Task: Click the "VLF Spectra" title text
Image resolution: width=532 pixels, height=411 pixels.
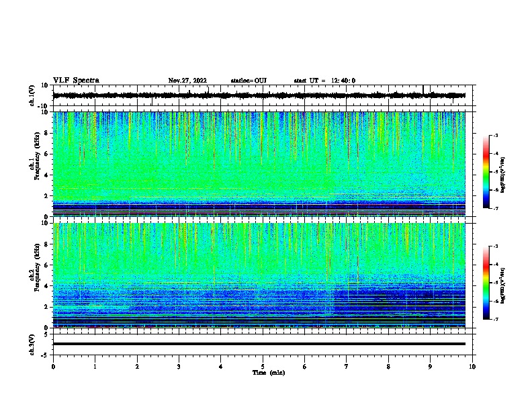Action: [x=76, y=81]
